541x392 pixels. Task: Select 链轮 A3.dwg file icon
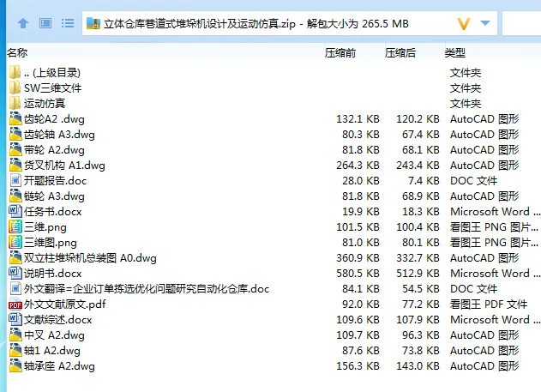(15, 196)
